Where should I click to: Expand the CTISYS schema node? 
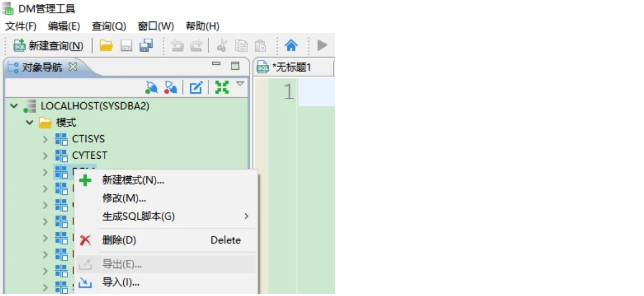pos(46,139)
